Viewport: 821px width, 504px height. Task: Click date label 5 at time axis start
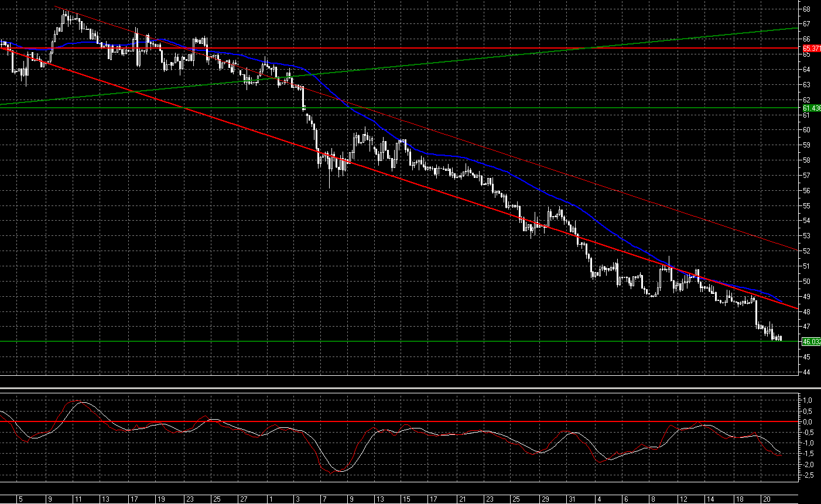pos(20,499)
